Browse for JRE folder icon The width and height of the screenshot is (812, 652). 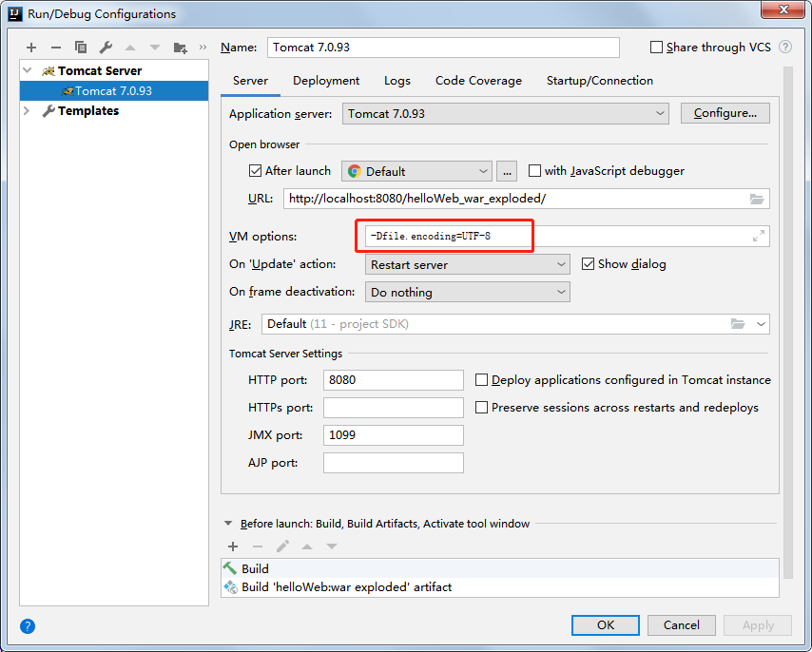(x=738, y=324)
